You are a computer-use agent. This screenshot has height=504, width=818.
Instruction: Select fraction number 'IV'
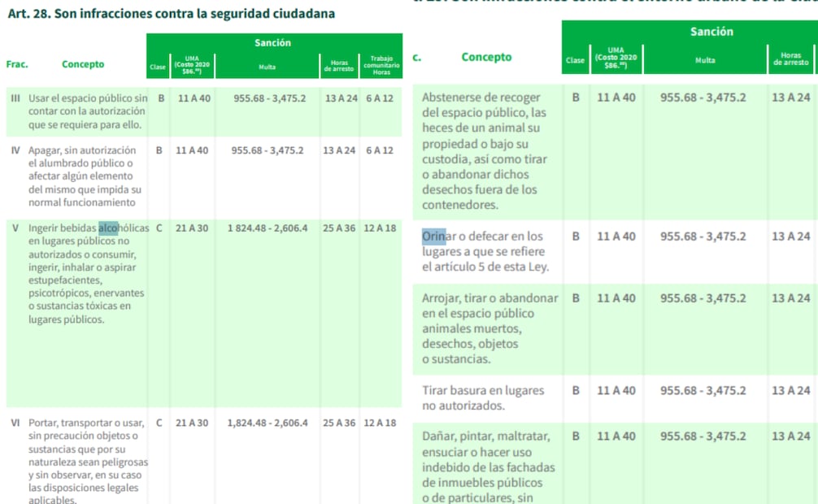pos(15,150)
